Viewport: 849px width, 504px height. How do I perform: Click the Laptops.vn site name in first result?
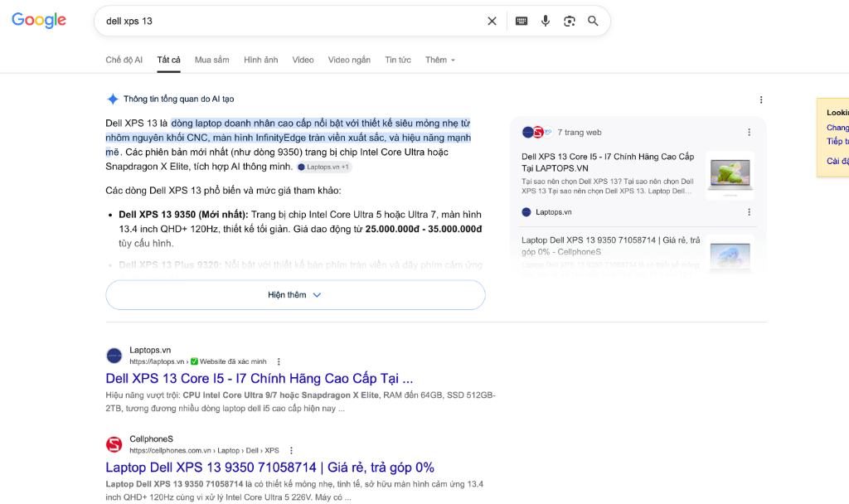(150, 351)
